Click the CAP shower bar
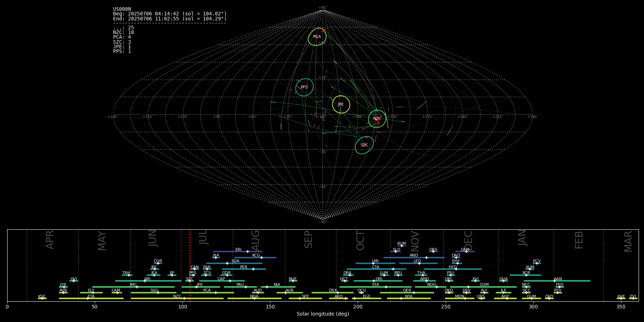This screenshot has height=322, width=644. (222, 281)
